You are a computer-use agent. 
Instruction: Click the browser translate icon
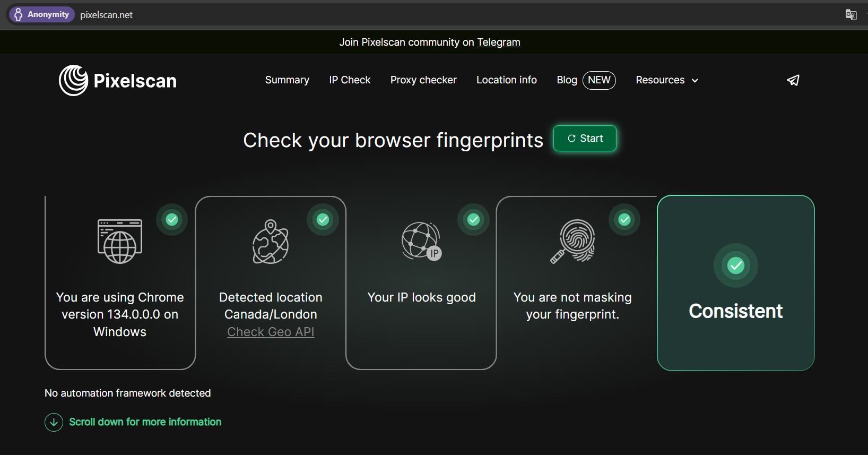coord(850,15)
